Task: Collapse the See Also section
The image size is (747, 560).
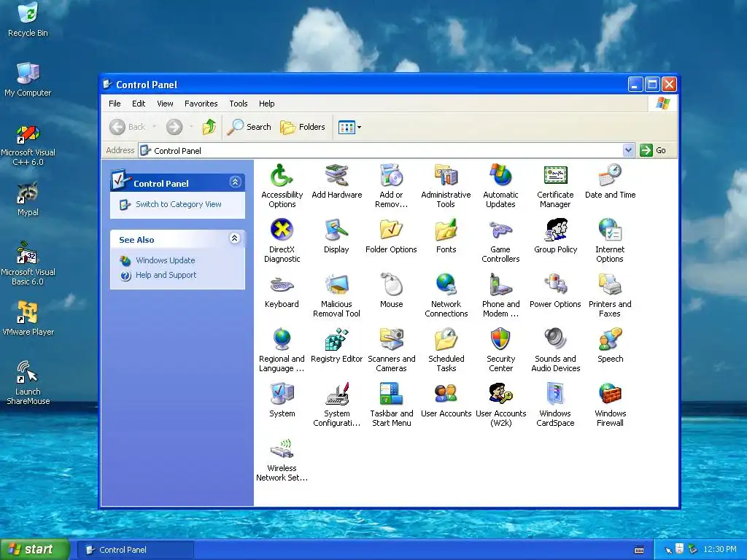Action: 234,238
